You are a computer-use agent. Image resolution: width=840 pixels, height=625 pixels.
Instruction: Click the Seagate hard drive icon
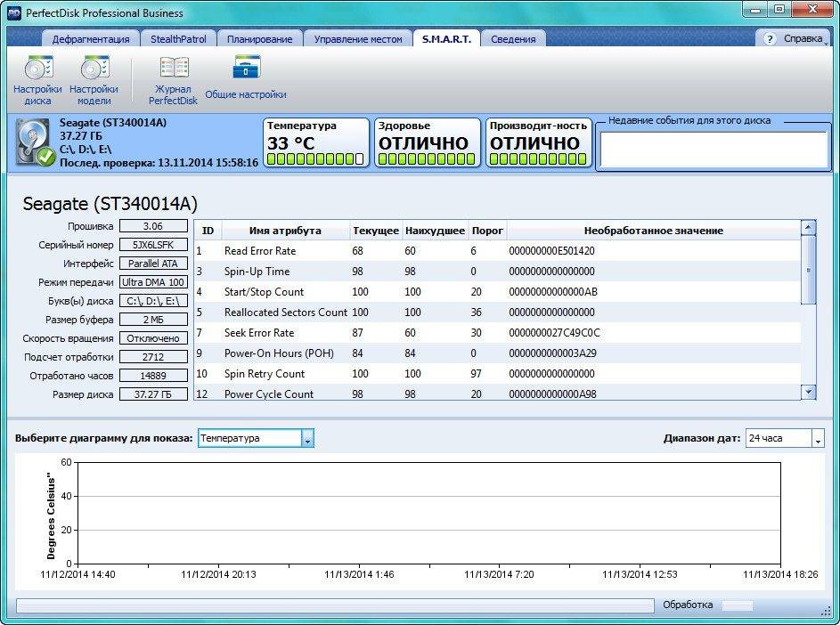[36, 142]
